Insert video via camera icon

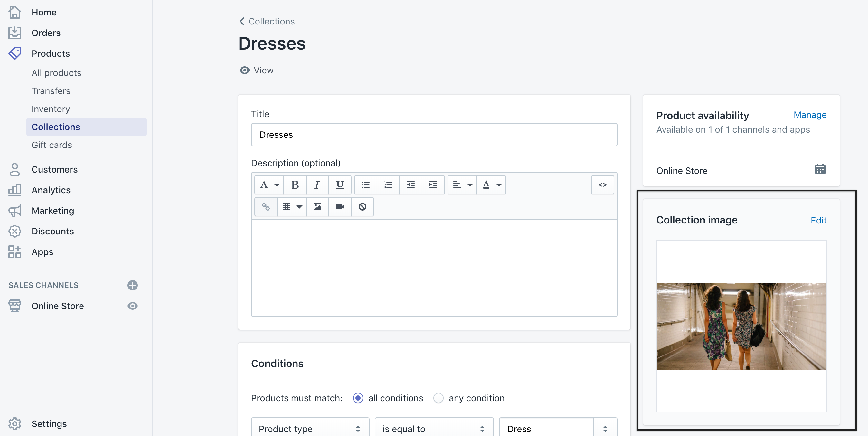click(x=340, y=206)
